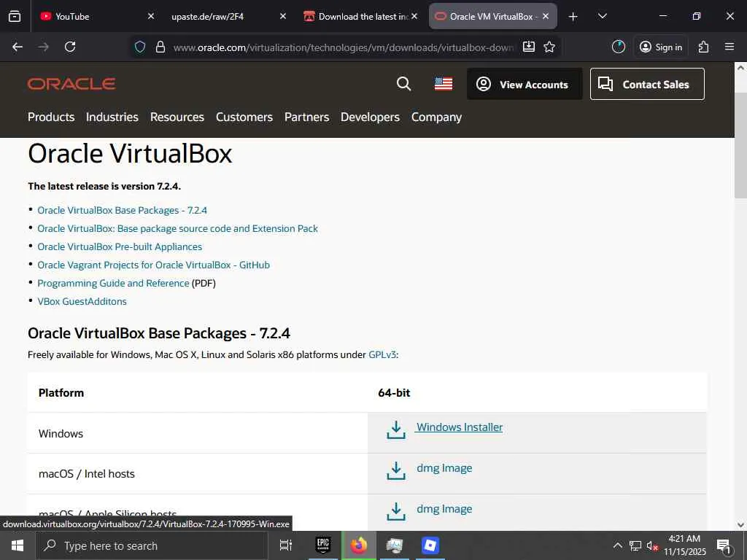This screenshot has width=747, height=560.
Task: Click the scrollbar down arrow
Action: (x=740, y=525)
